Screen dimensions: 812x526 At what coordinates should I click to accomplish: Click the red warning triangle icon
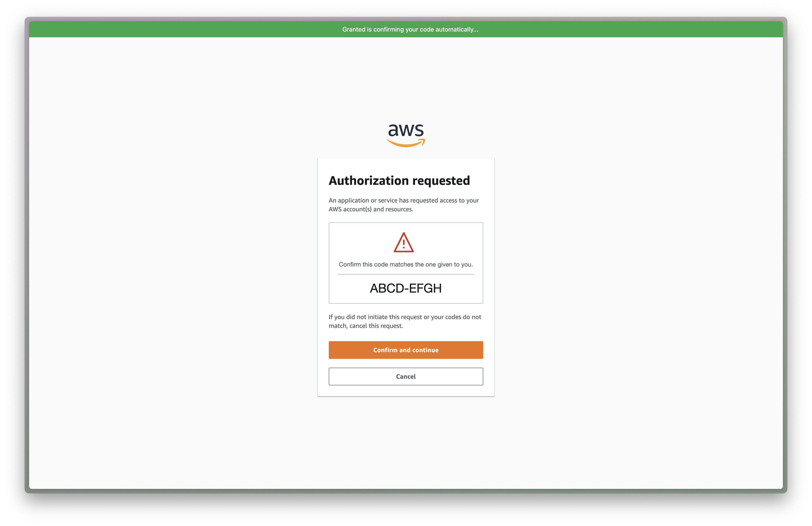(404, 242)
